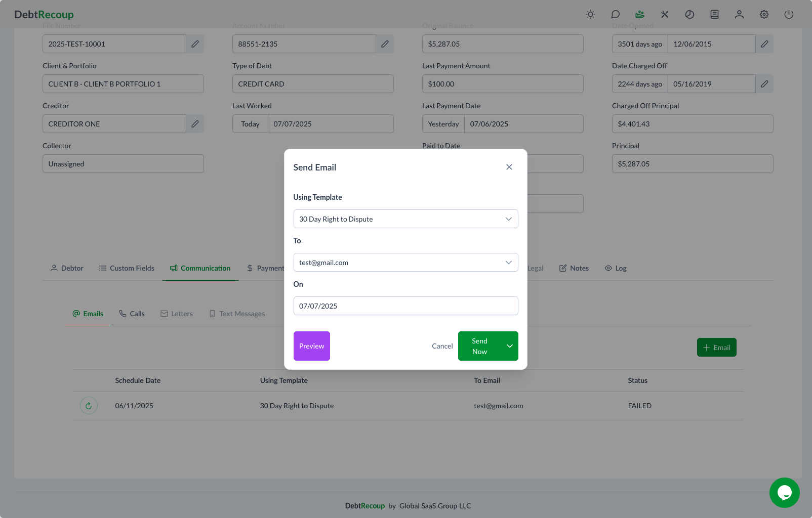
Task: Click the crossed tools icon in header
Action: (665, 15)
